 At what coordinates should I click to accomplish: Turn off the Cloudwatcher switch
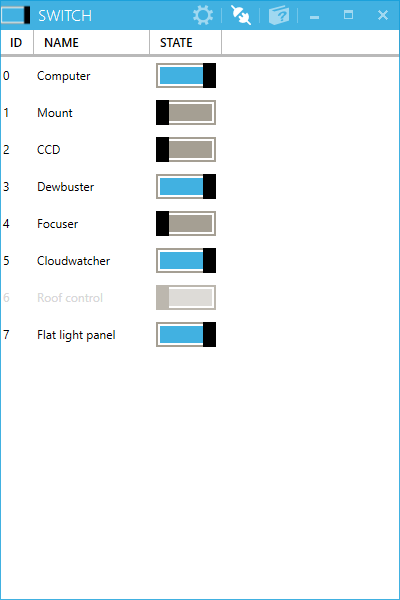[186, 261]
